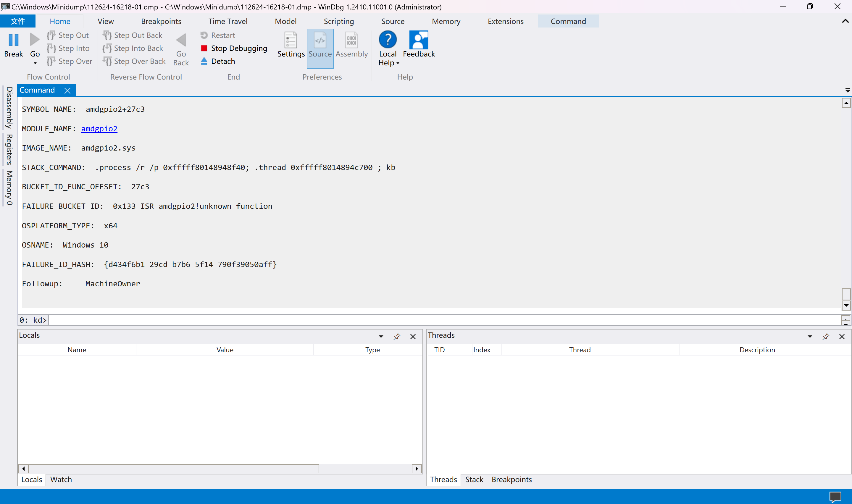Viewport: 852px width, 504px height.
Task: Open the Go dropdown arrow
Action: [35, 63]
